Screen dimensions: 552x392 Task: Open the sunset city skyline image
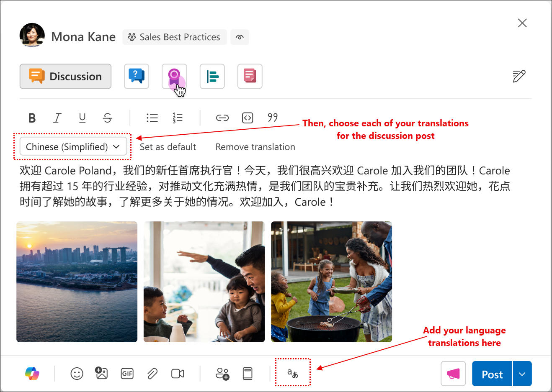point(77,282)
